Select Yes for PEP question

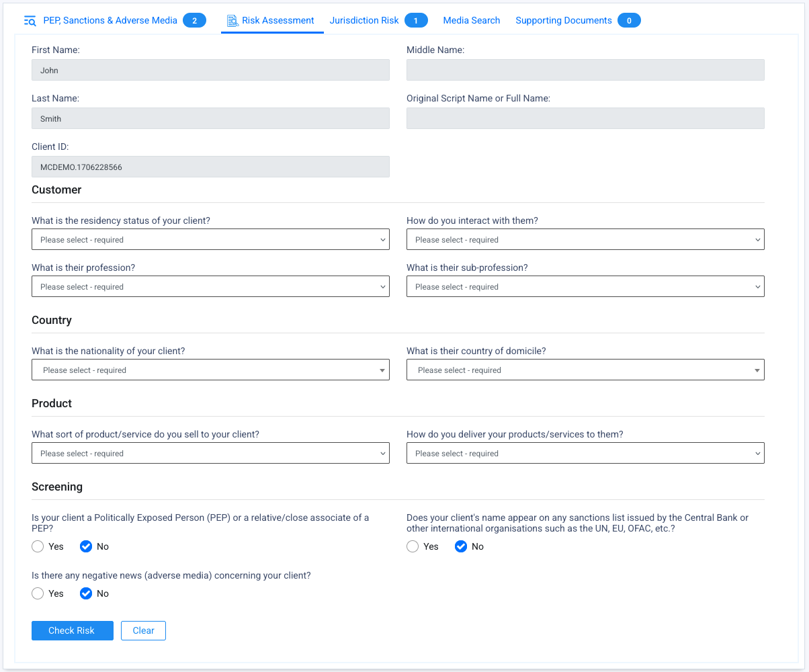[x=38, y=546]
